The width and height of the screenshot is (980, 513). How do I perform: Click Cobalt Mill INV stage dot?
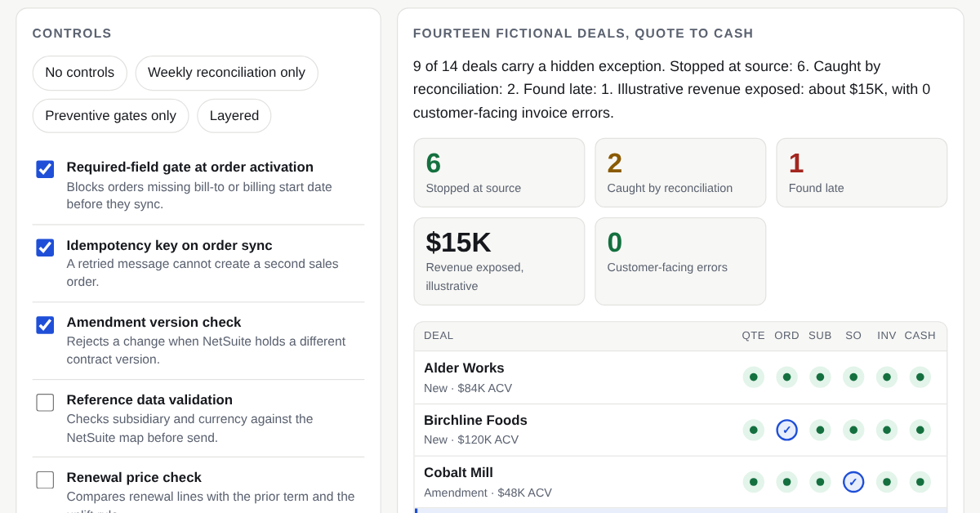click(887, 482)
